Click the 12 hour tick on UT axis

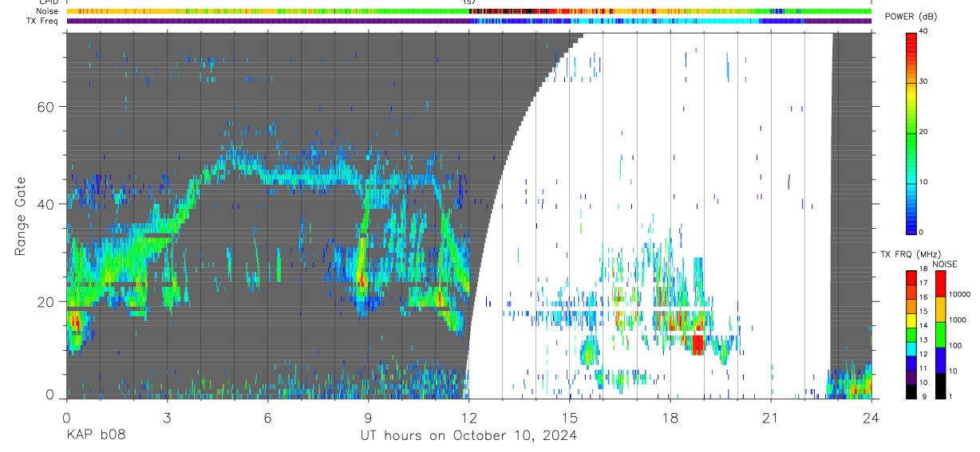[468, 417]
